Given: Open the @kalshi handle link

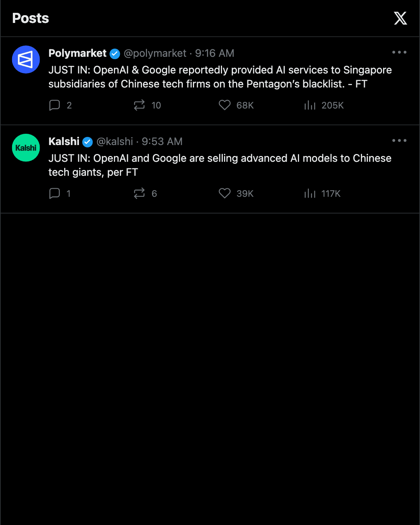Looking at the screenshot, I should (115, 142).
